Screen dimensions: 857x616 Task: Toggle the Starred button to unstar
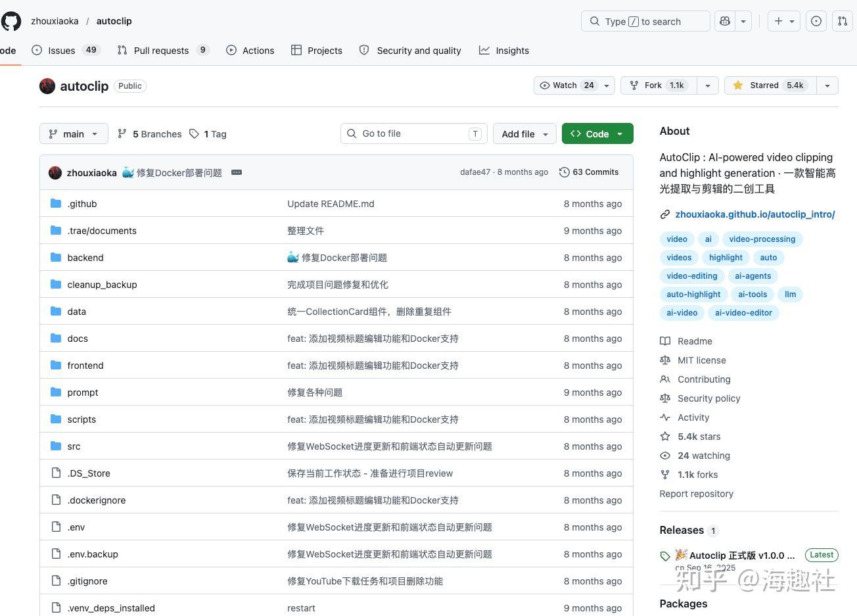pos(770,85)
